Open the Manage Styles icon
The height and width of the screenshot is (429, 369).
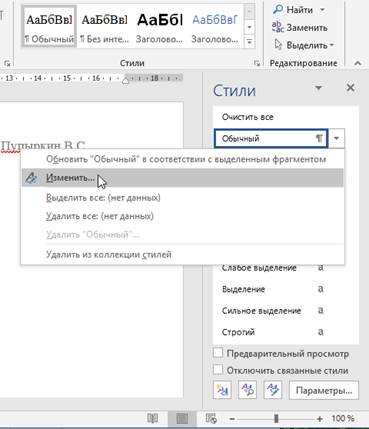point(273,390)
